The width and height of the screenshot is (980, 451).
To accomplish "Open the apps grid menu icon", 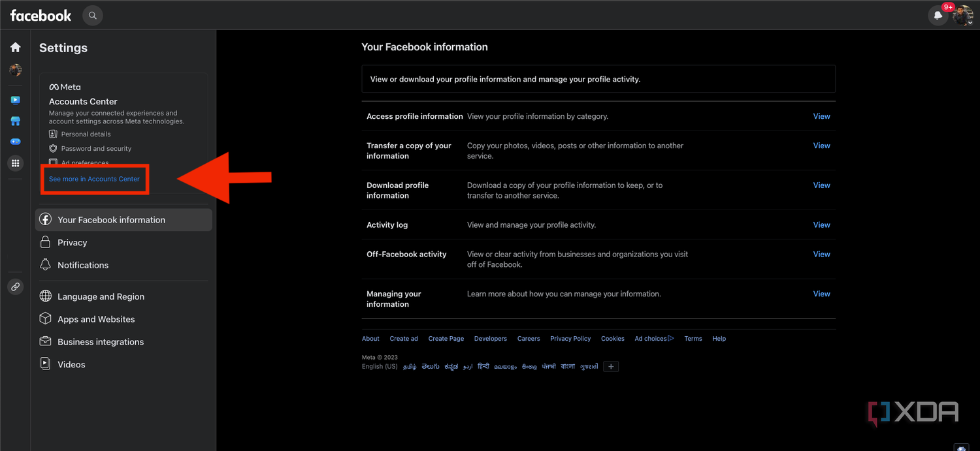I will click(x=16, y=163).
